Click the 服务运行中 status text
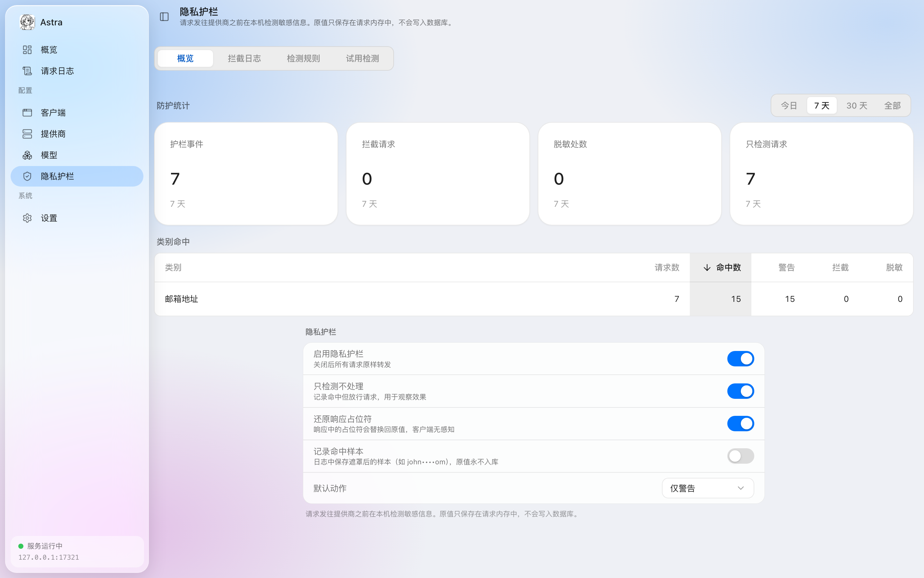Viewport: 924px width, 578px height. click(45, 546)
